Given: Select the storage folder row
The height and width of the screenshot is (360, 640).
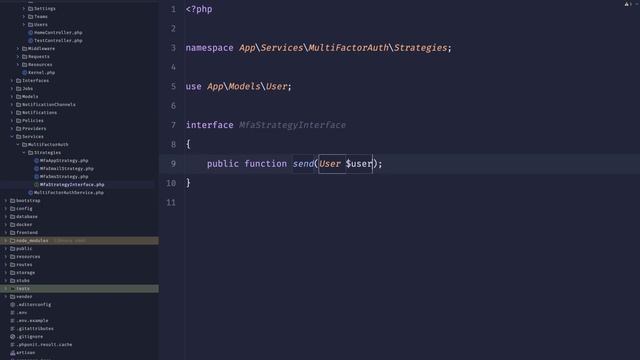Looking at the screenshot, I should coord(79,273).
